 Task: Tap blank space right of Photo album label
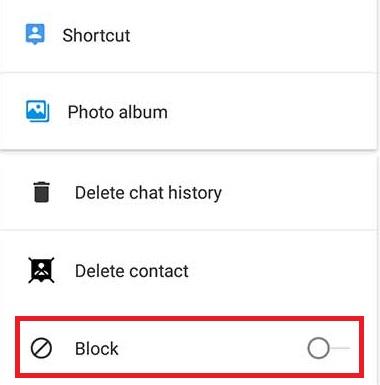click(270, 112)
